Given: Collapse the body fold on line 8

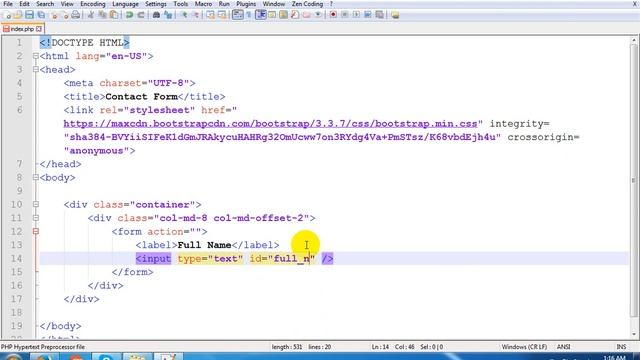Looking at the screenshot, I should click(x=36, y=178).
